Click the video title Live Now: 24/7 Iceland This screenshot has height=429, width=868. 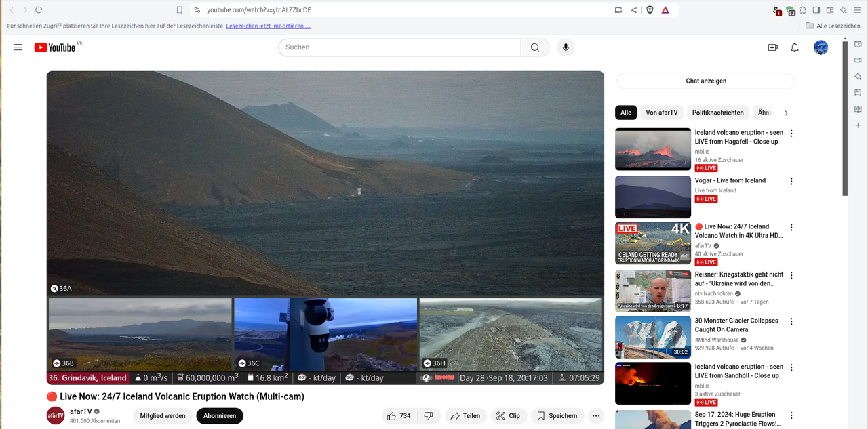[x=176, y=396]
